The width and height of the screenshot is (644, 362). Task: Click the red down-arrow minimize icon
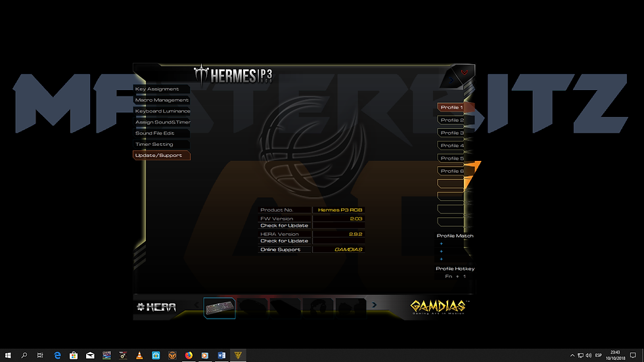point(465,73)
